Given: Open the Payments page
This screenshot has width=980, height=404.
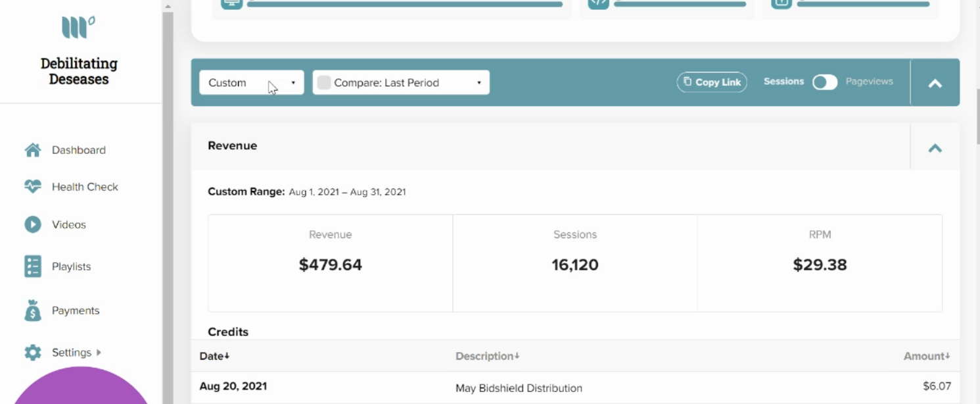Looking at the screenshot, I should pos(76,311).
